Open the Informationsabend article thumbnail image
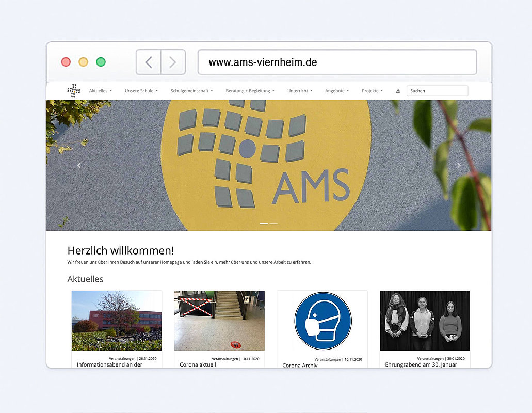 [x=117, y=321]
